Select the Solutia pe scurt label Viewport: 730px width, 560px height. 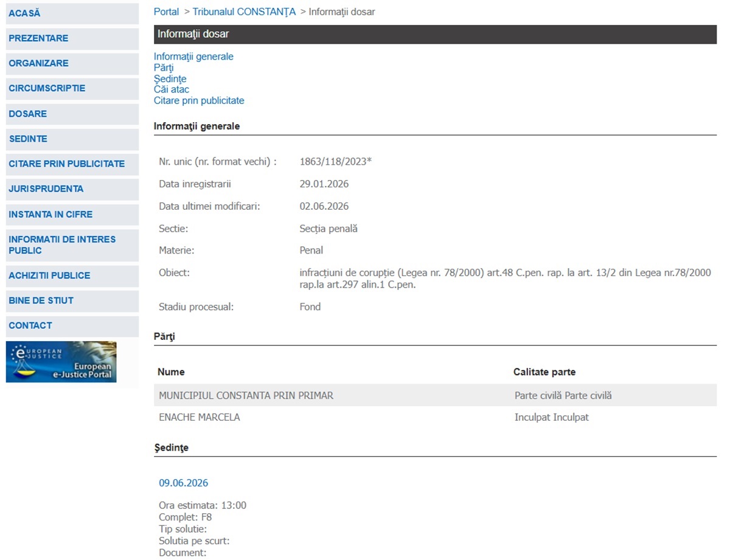coord(194,541)
